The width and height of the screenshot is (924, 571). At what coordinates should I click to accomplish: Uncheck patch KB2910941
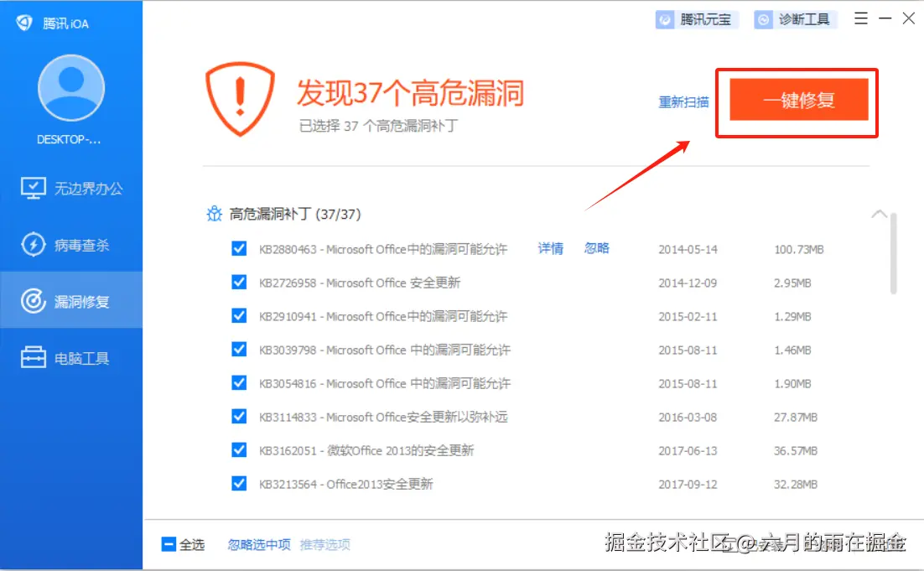239,316
